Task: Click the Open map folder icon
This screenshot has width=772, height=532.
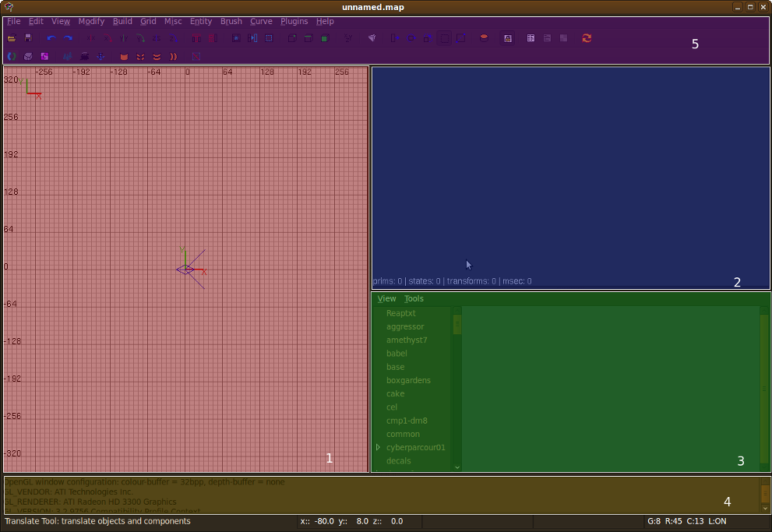Action: [12, 38]
